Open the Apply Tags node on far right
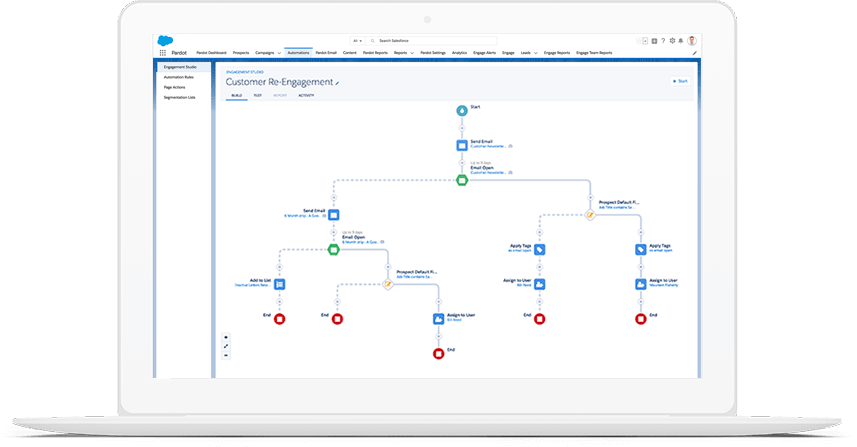 point(641,249)
